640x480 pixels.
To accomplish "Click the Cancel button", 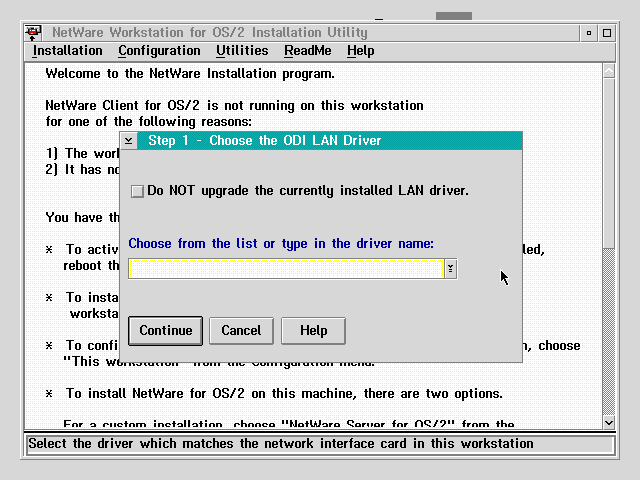I will pyautogui.click(x=241, y=331).
